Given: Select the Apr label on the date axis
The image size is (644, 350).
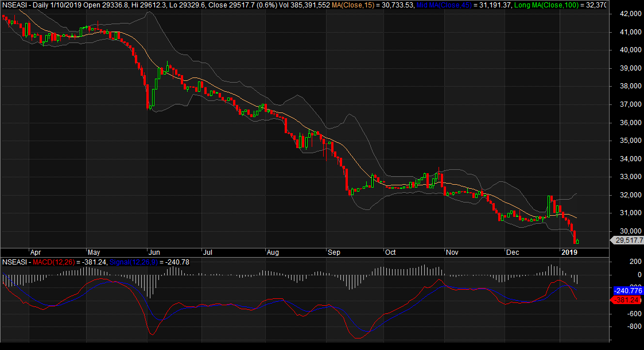Looking at the screenshot, I should click(x=36, y=252).
